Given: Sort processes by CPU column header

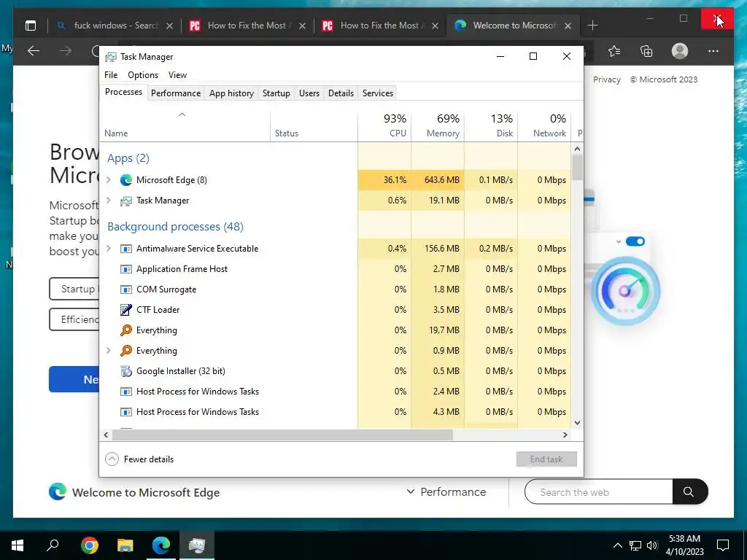Looking at the screenshot, I should click(384, 125).
